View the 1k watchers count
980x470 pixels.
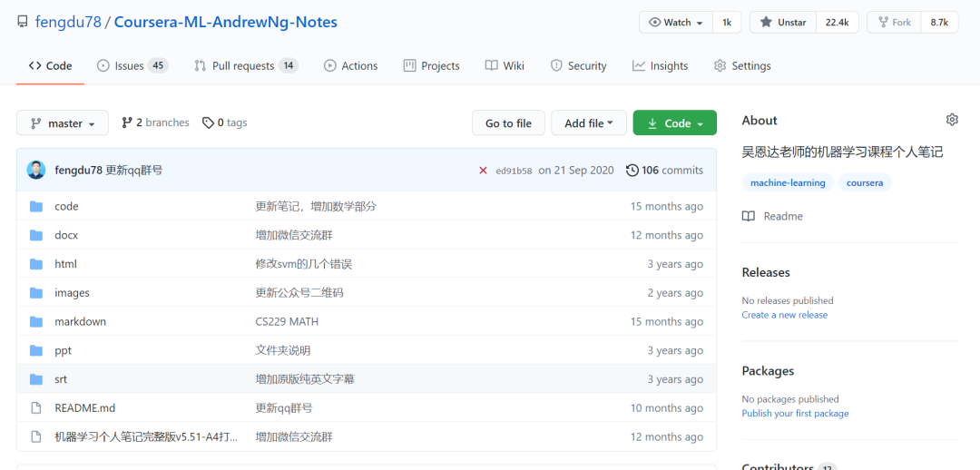click(727, 23)
